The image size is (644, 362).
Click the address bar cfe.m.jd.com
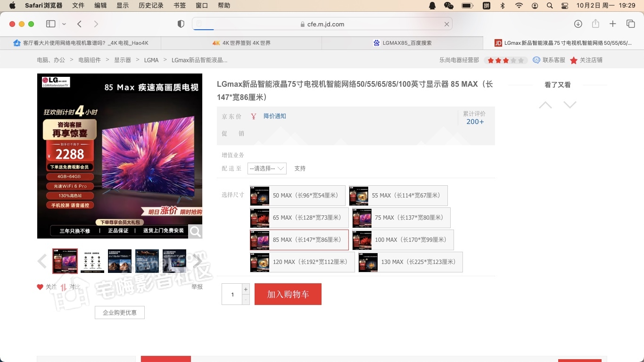point(322,24)
